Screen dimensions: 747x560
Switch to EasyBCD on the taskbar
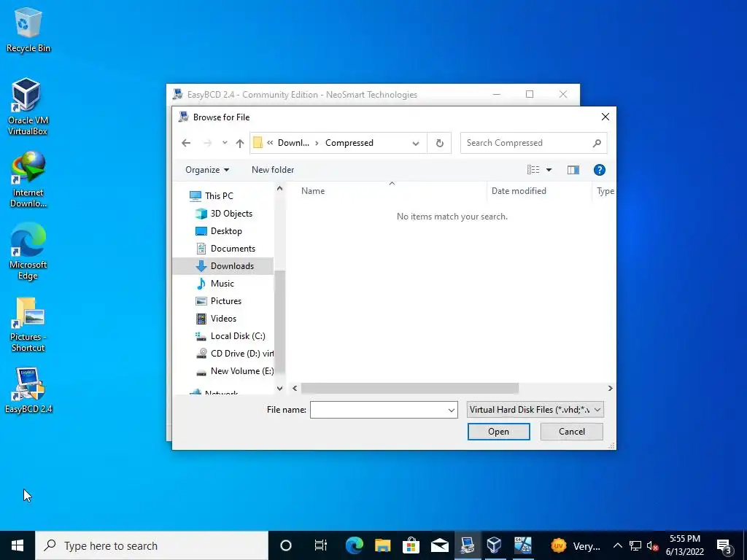pyautogui.click(x=467, y=545)
